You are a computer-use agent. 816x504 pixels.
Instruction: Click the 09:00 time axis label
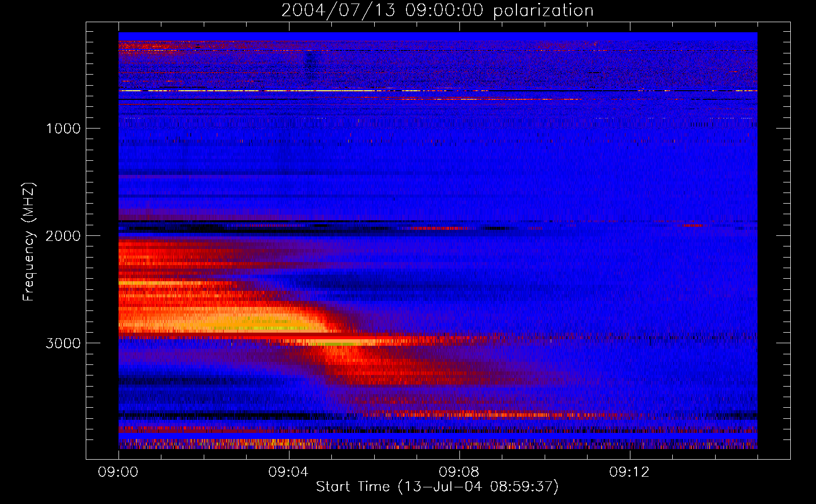(x=119, y=472)
